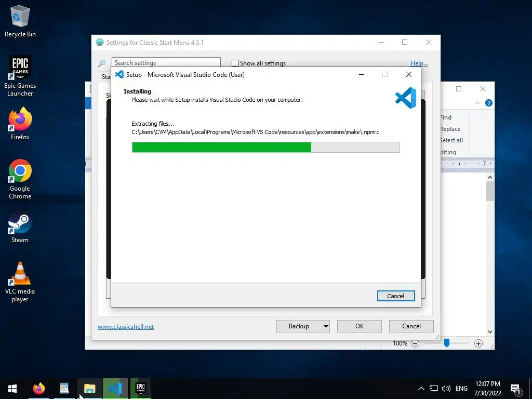
Task: Click the WordPad zoom slider handle
Action: pyautogui.click(x=447, y=343)
